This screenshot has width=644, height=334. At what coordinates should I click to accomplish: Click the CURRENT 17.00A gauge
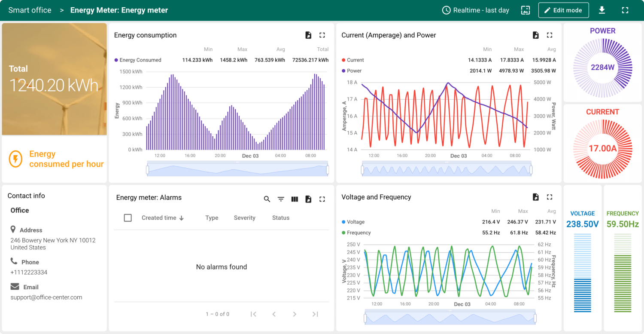click(x=603, y=149)
